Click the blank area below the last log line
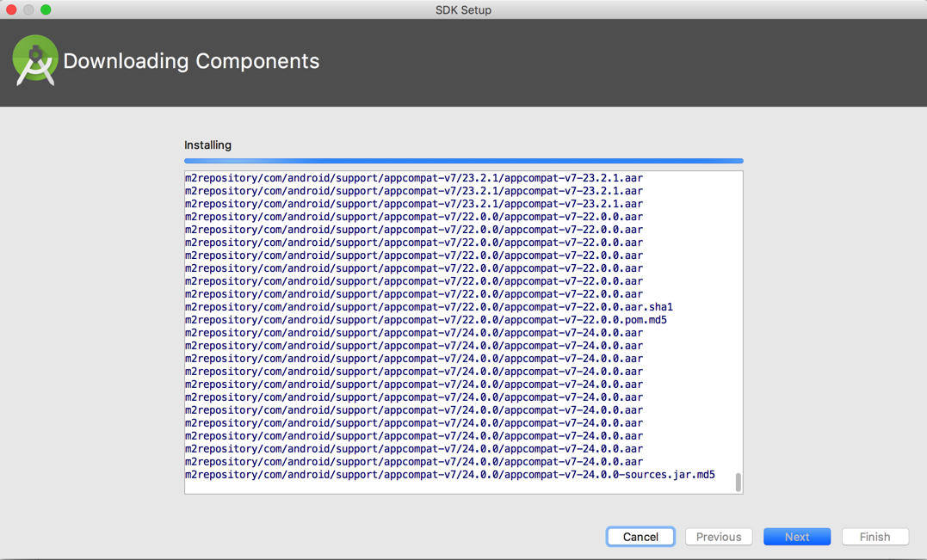The height and width of the screenshot is (560, 927). point(456,487)
